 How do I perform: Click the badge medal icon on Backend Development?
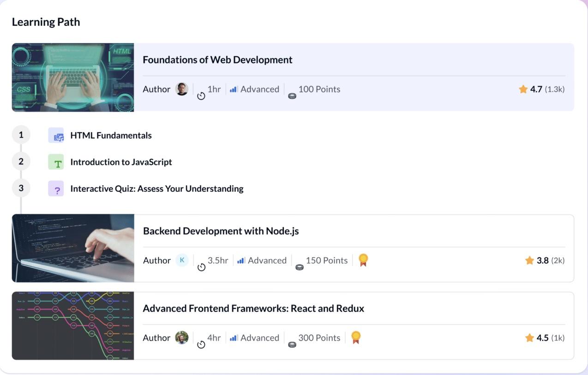363,260
